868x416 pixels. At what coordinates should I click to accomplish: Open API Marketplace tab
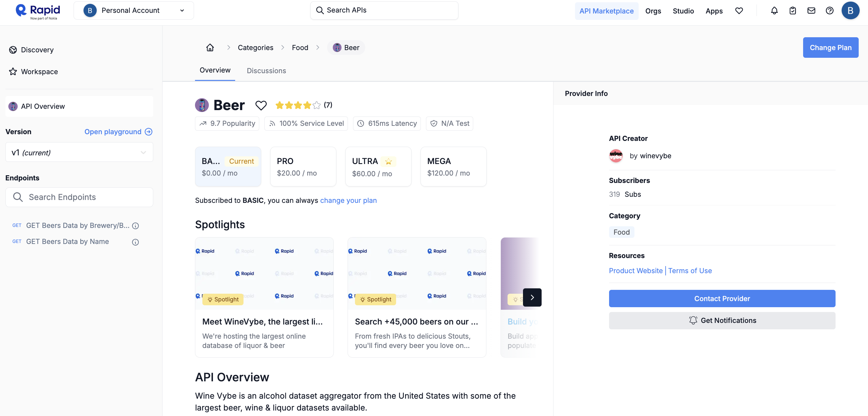[x=606, y=11]
